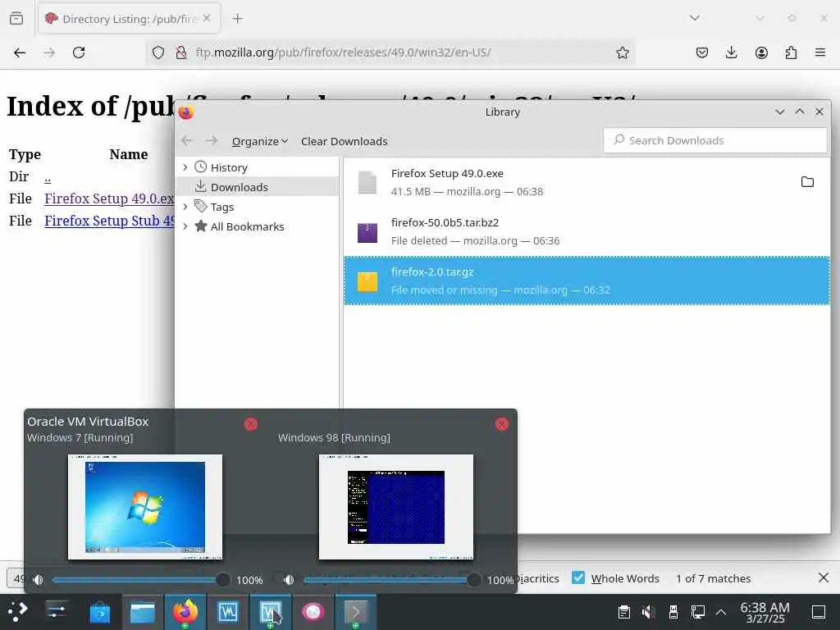Viewport: 840px width, 630px height.
Task: Click the Library back arrow
Action: [187, 141]
